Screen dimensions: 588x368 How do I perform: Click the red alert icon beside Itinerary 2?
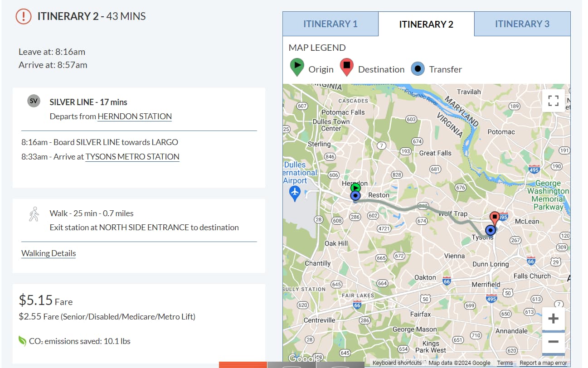pos(23,16)
